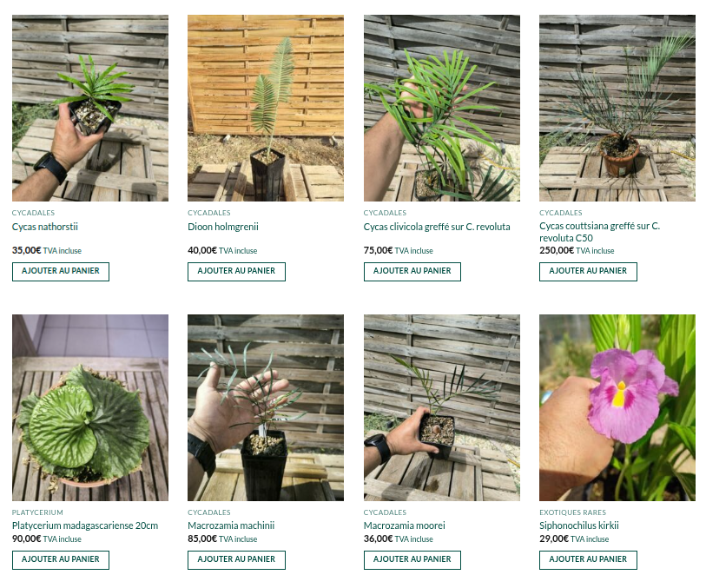
Task: Open the Cycas clivicola greffé product link
Action: tap(437, 227)
